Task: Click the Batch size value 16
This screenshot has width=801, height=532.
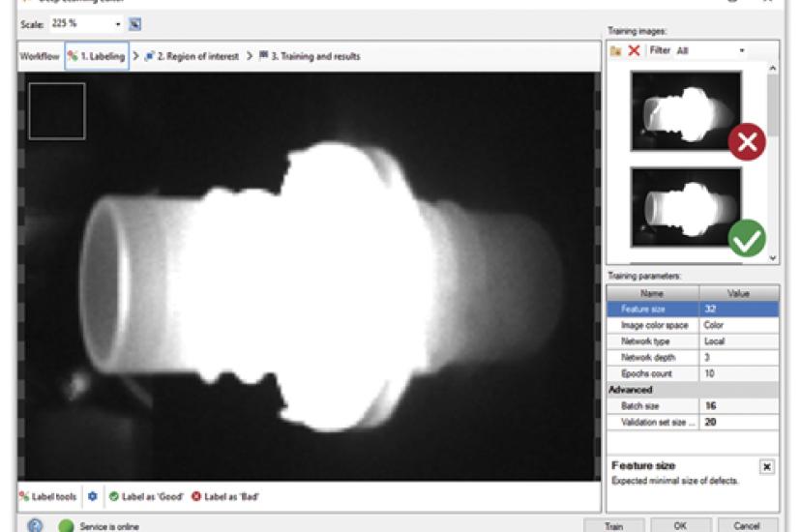Action: click(x=739, y=406)
